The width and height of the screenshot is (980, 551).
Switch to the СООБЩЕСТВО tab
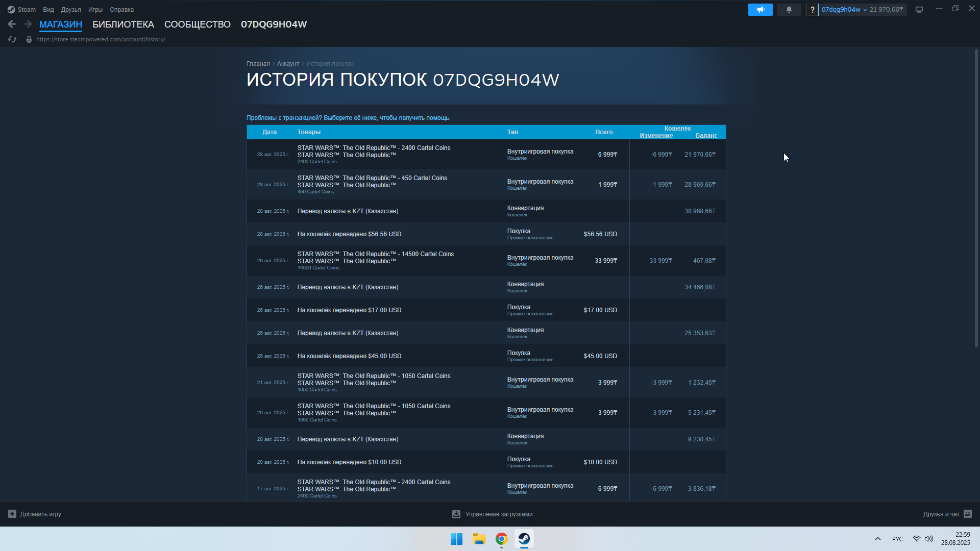tap(198, 24)
